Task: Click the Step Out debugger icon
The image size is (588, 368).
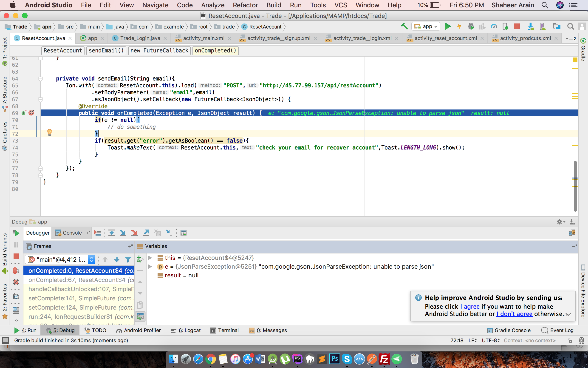Action: (146, 233)
